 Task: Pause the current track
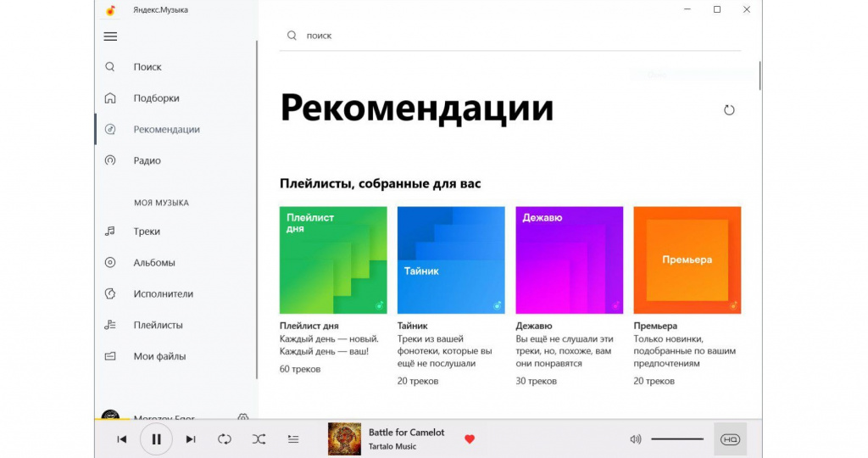[x=156, y=439]
